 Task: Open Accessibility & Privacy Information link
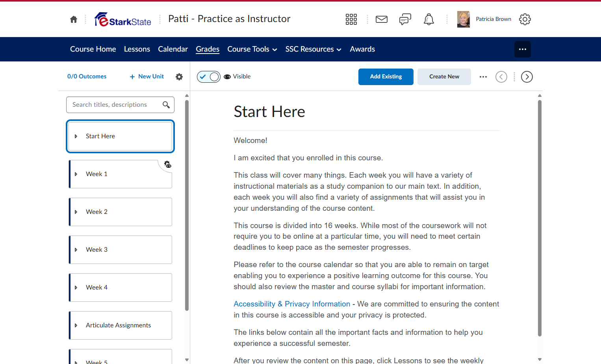292,304
